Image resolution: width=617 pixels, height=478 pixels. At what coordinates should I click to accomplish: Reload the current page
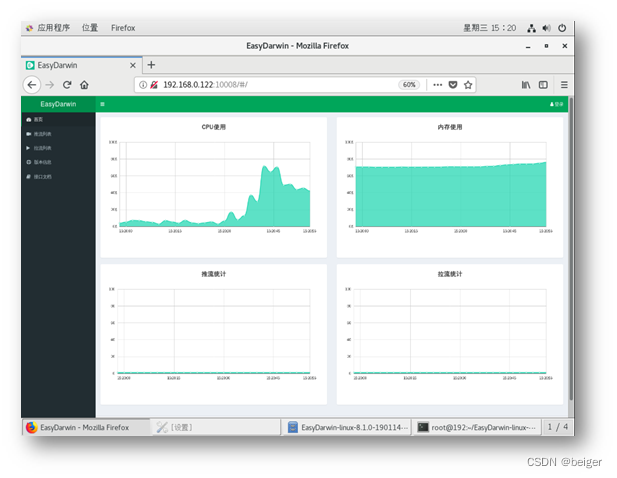(x=67, y=85)
